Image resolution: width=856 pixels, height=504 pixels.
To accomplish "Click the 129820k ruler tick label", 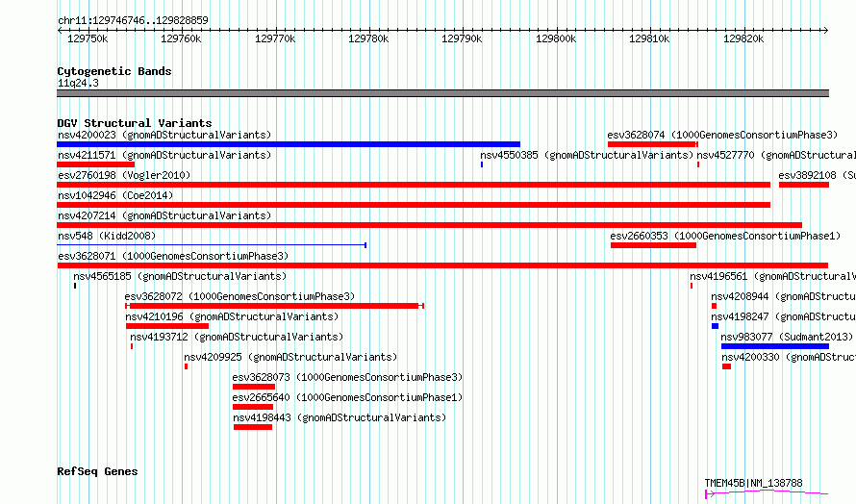I will (743, 38).
